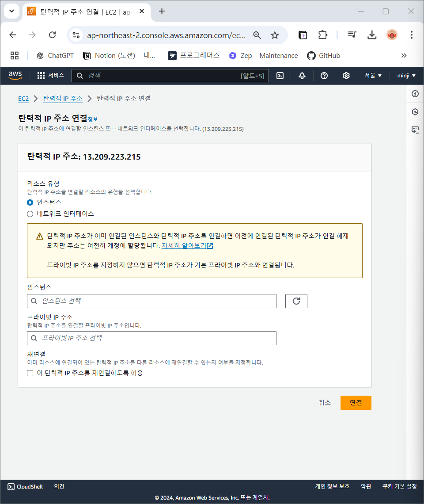Open the hexagon security icon on right sidebar
The image size is (424, 504).
pos(415,112)
